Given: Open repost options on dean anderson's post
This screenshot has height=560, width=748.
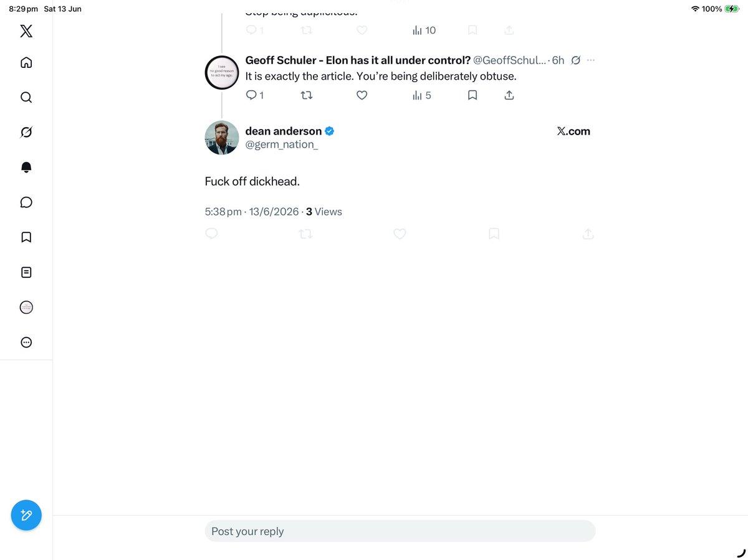Looking at the screenshot, I should [x=305, y=234].
